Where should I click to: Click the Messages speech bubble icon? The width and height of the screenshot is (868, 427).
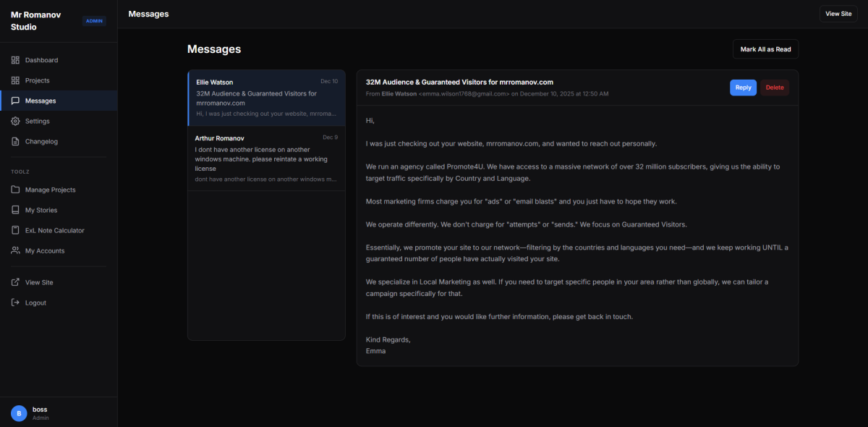15,101
